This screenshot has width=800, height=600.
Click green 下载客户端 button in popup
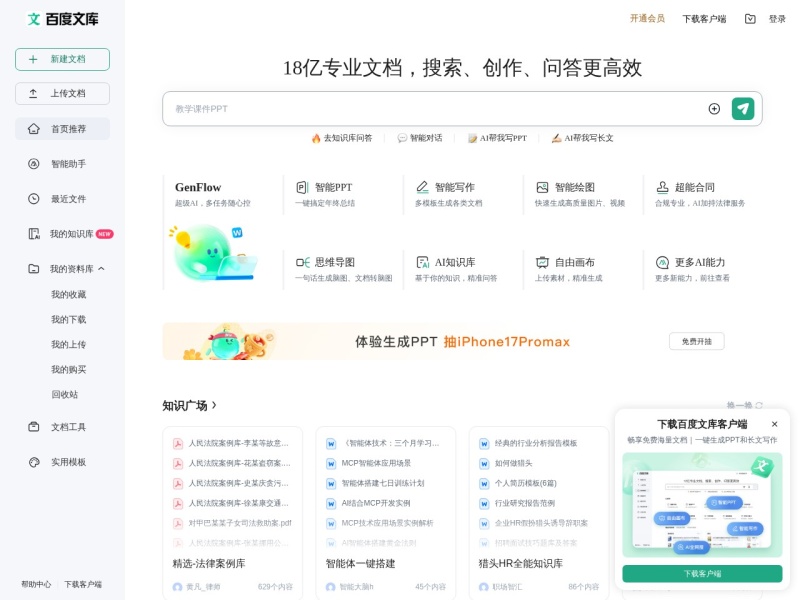pyautogui.click(x=702, y=573)
